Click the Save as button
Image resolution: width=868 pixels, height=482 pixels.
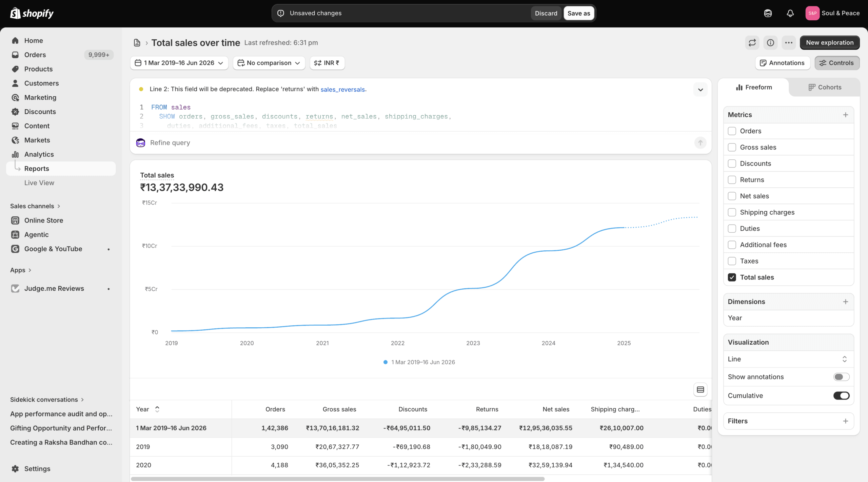pyautogui.click(x=579, y=13)
